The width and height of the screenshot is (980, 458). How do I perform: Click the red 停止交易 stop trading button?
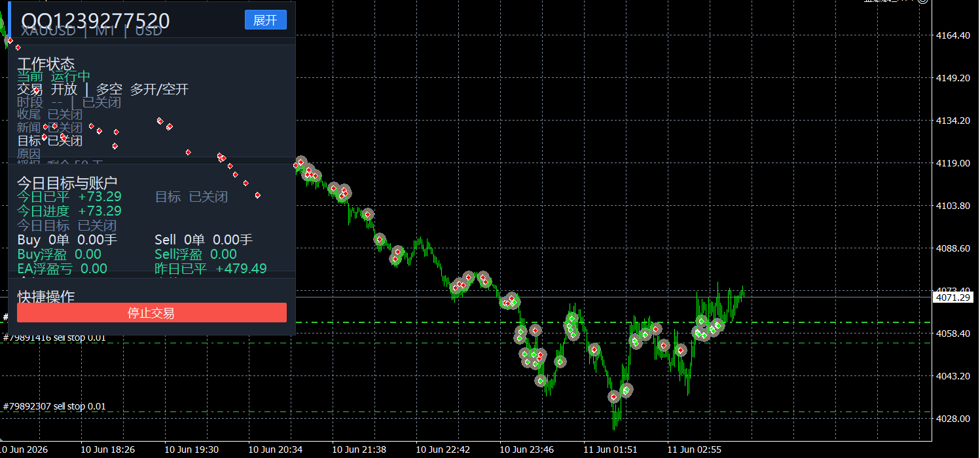tap(151, 313)
